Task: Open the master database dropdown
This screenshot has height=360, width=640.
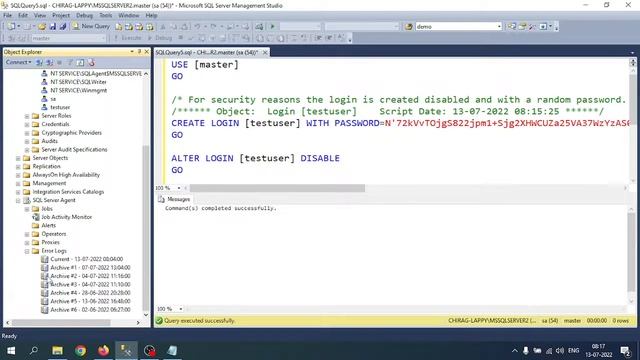Action: pos(68,38)
